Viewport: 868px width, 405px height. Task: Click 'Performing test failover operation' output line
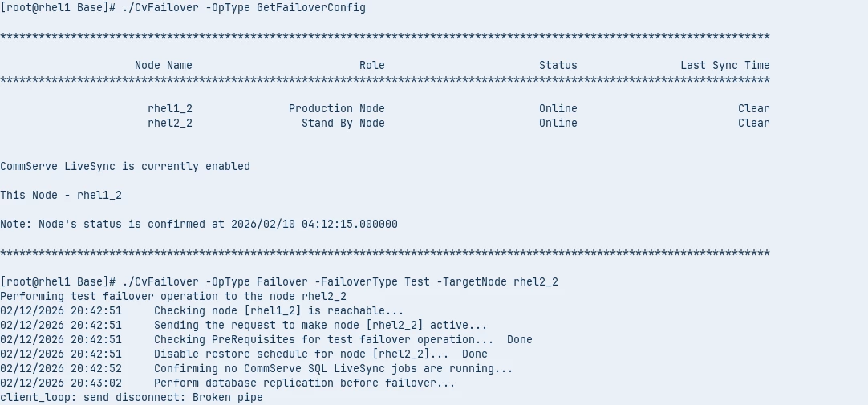tap(173, 296)
